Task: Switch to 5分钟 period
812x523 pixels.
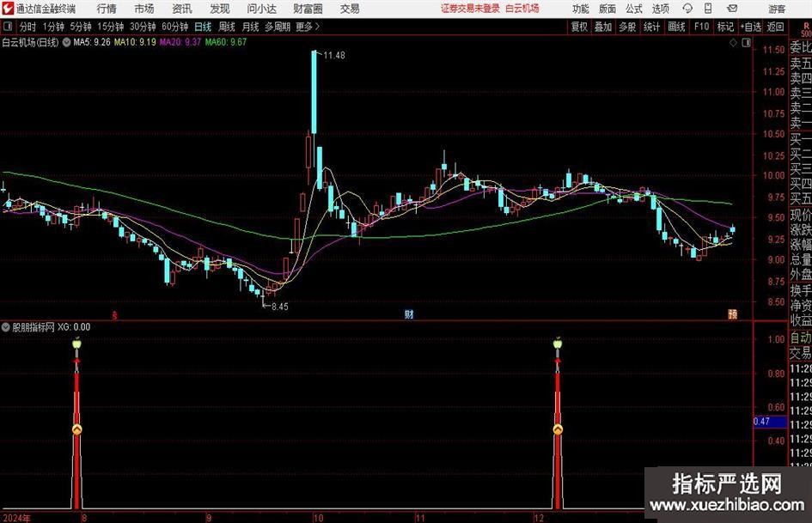Action: pos(80,27)
